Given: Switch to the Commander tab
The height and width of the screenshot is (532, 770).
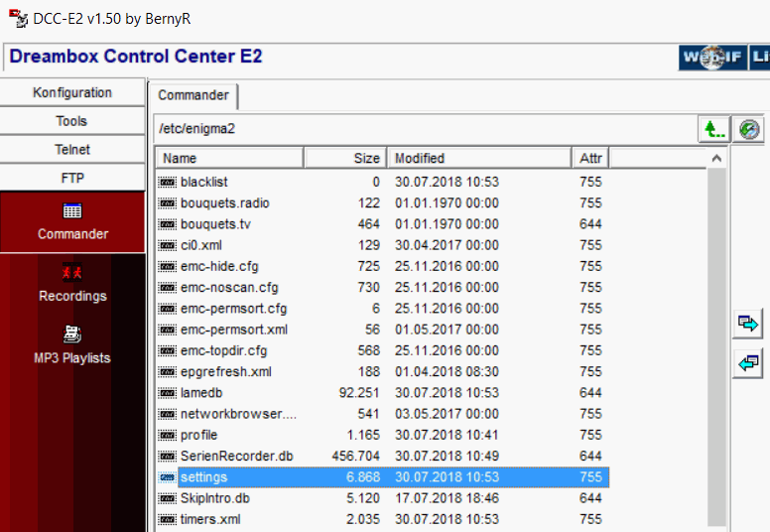Looking at the screenshot, I should point(193,95).
